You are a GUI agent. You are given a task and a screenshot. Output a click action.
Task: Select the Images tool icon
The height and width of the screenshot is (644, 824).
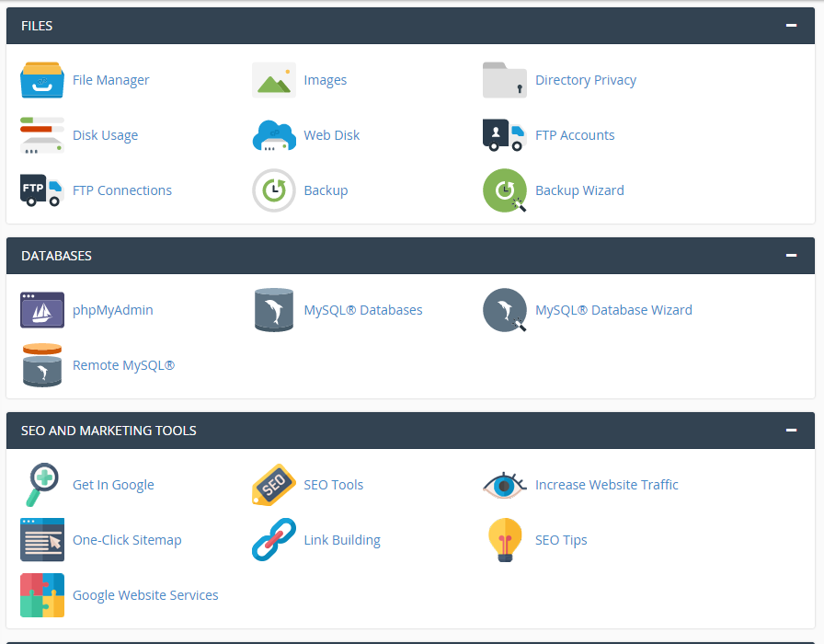click(273, 80)
